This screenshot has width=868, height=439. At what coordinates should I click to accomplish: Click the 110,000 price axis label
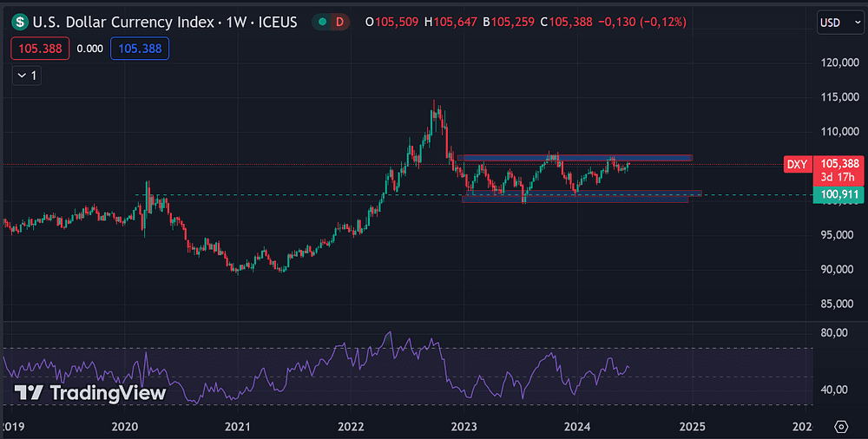(839, 132)
